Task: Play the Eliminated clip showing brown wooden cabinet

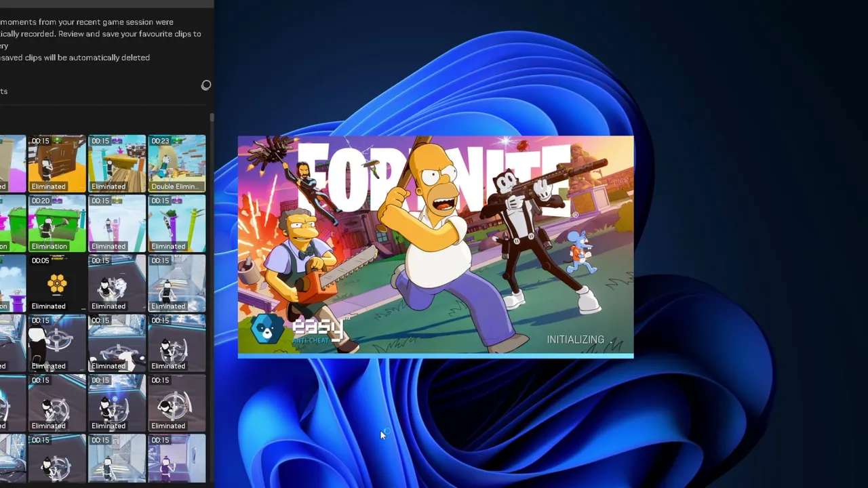Action: pos(58,163)
